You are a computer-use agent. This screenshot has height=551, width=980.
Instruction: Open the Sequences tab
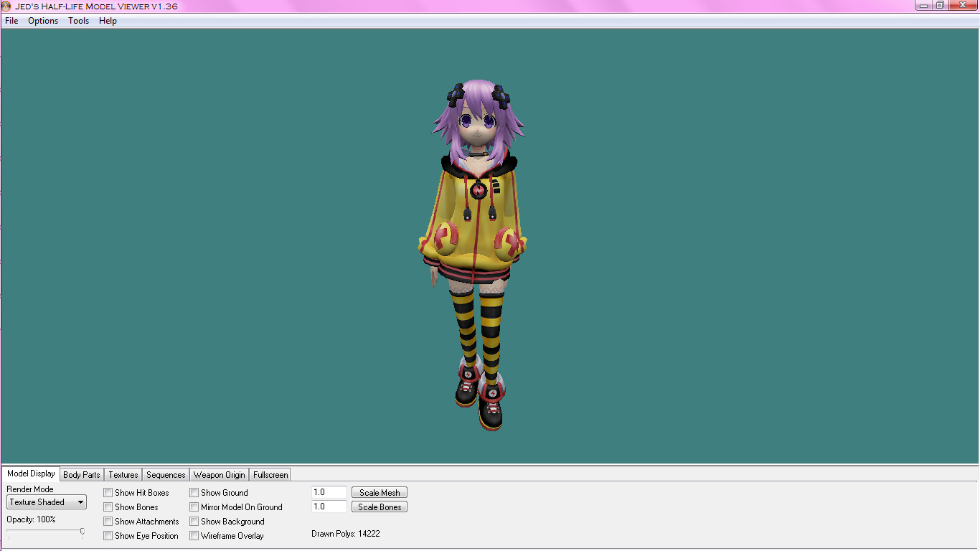[165, 474]
